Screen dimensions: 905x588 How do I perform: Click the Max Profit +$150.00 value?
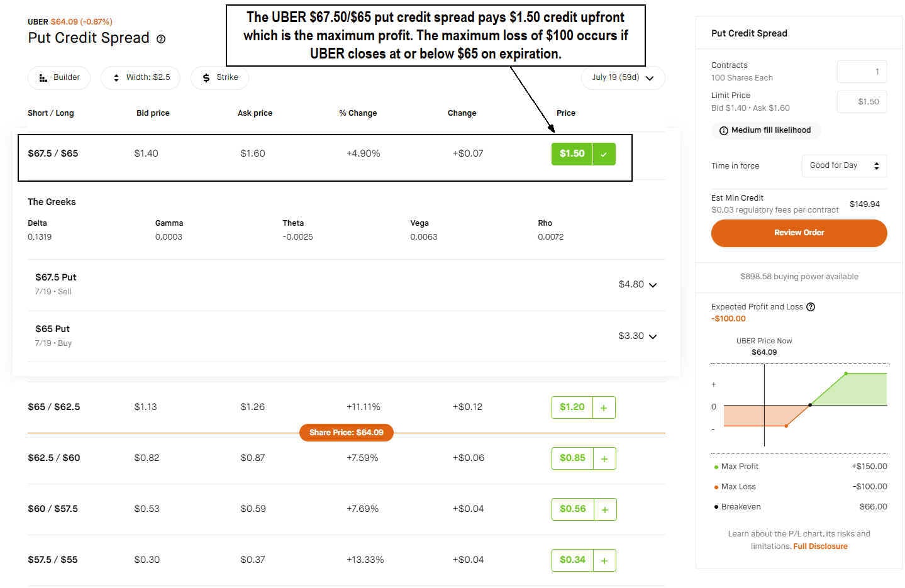click(x=869, y=467)
